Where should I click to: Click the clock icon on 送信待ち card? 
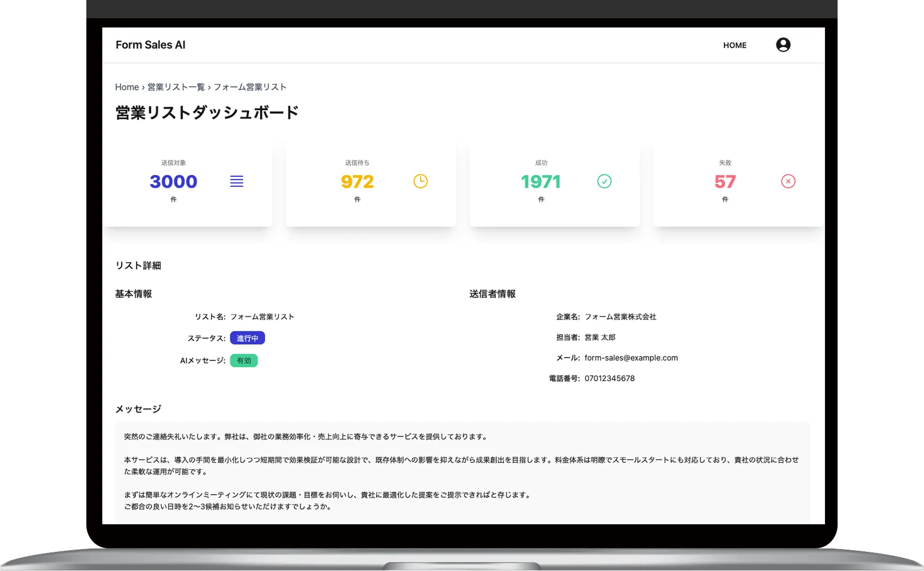420,181
